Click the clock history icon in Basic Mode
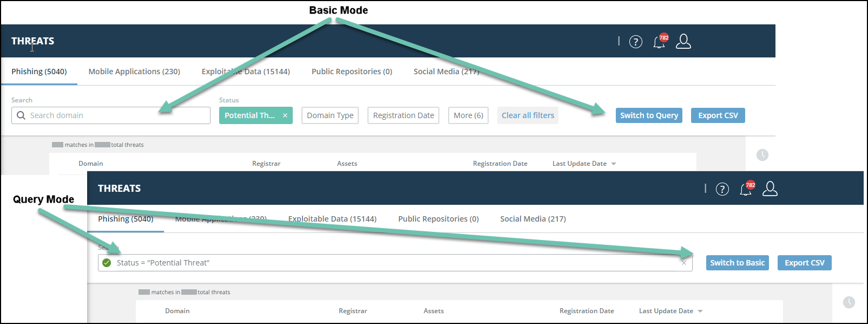 tap(762, 155)
